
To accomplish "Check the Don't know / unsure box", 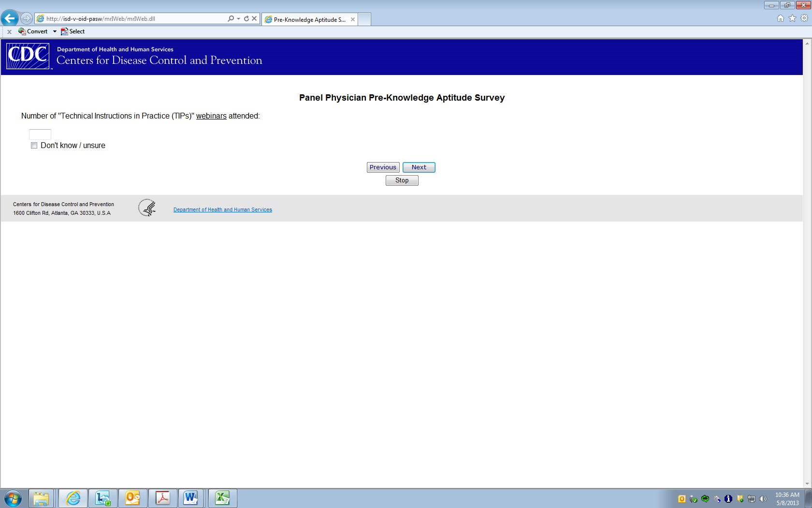I will [x=34, y=146].
